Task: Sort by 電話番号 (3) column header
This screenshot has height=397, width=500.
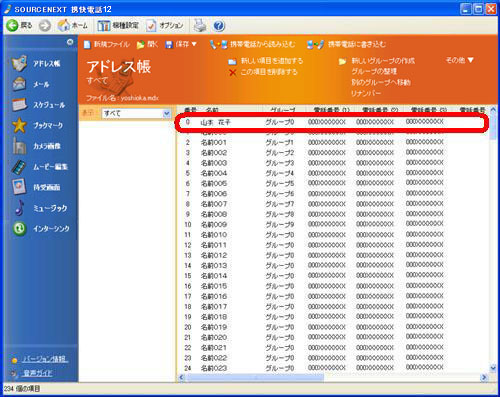Action: (x=429, y=110)
